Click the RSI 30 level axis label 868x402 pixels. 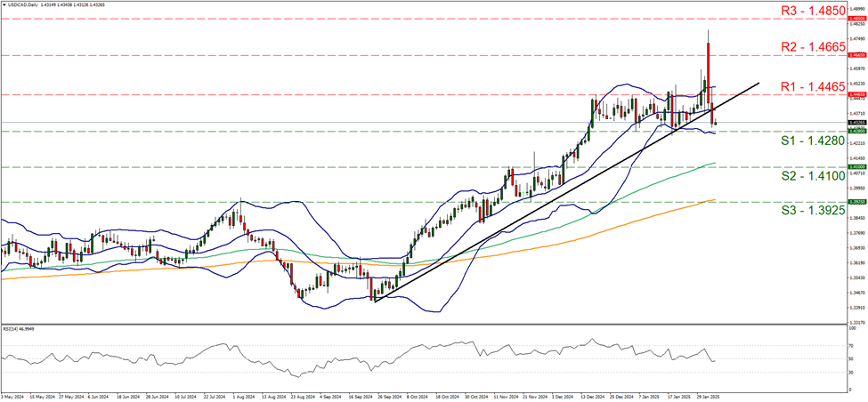click(850, 372)
